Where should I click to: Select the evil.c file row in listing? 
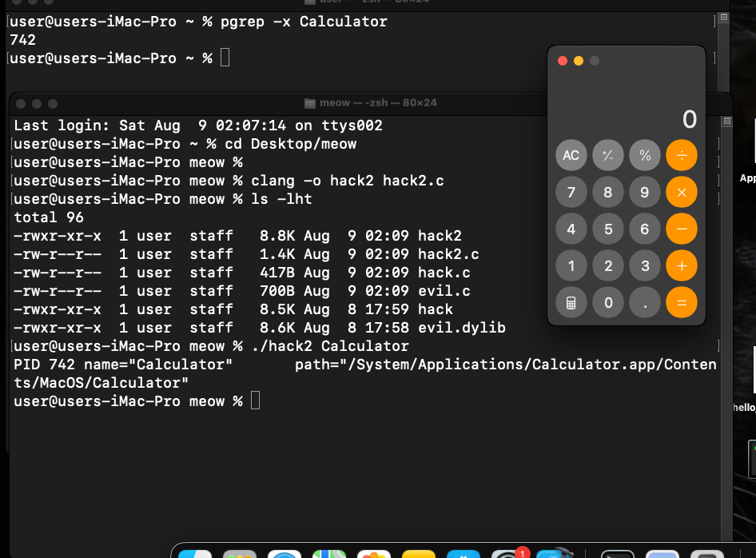click(x=242, y=291)
